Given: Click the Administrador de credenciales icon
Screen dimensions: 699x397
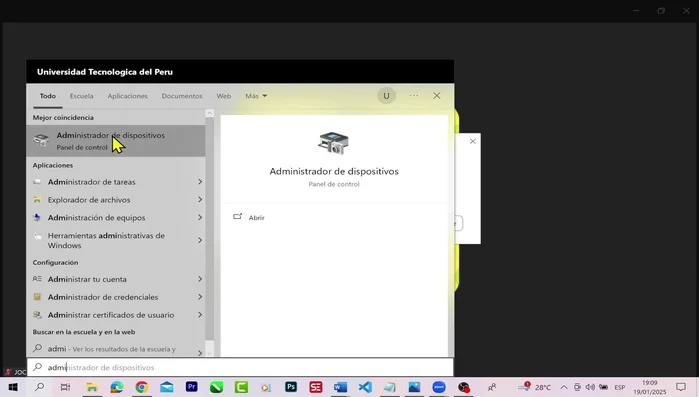Looking at the screenshot, I should pos(37,297).
